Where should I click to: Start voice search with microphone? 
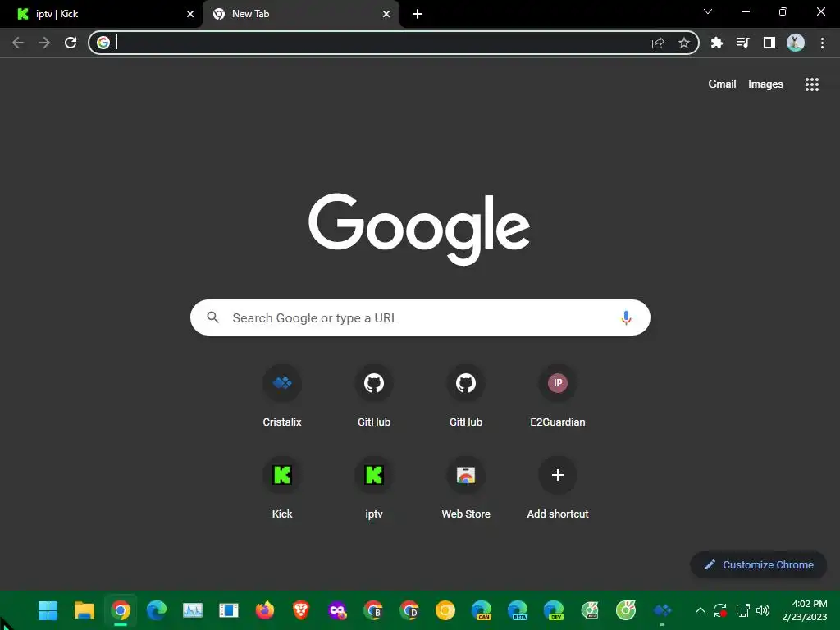626,317
